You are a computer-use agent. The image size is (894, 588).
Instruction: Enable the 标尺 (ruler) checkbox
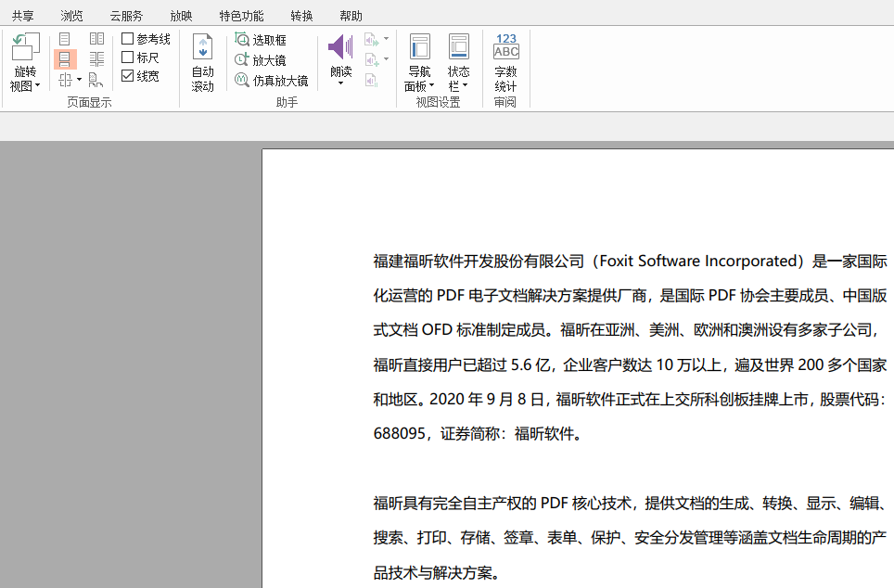(x=127, y=58)
